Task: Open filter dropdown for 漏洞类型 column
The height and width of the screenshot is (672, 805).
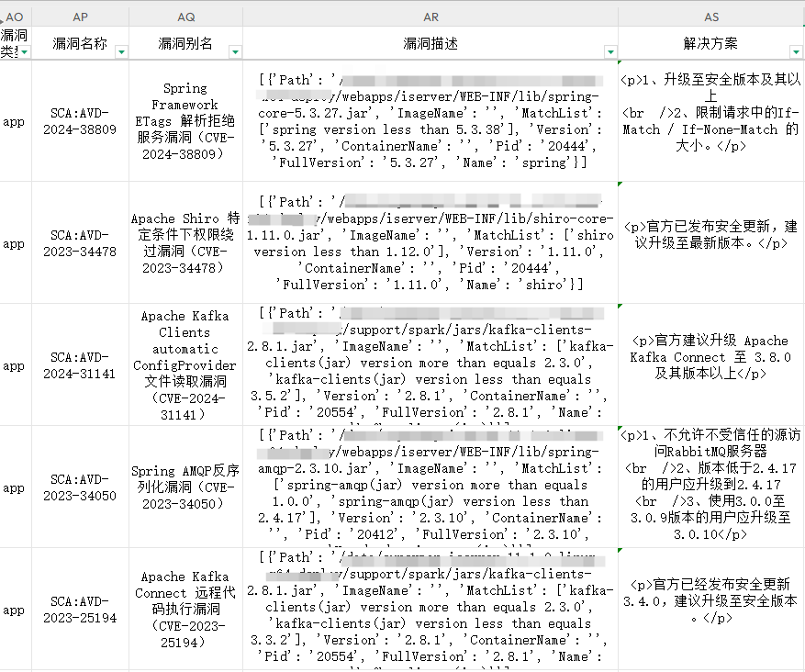Action: point(24,51)
